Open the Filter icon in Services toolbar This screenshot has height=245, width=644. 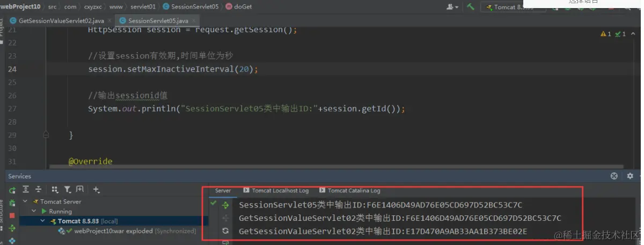(x=67, y=190)
